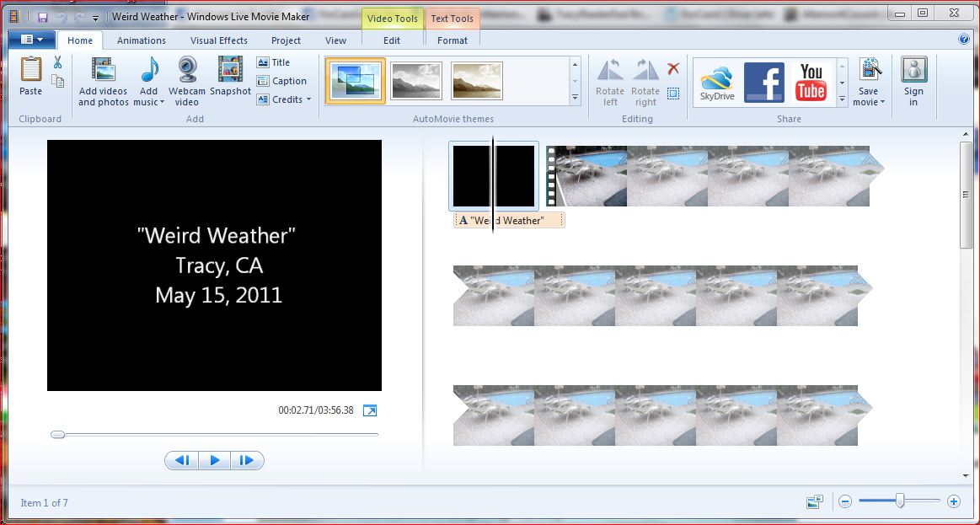This screenshot has width=980, height=525.
Task: Expand the AutoMovie themes gallery
Action: (x=576, y=99)
